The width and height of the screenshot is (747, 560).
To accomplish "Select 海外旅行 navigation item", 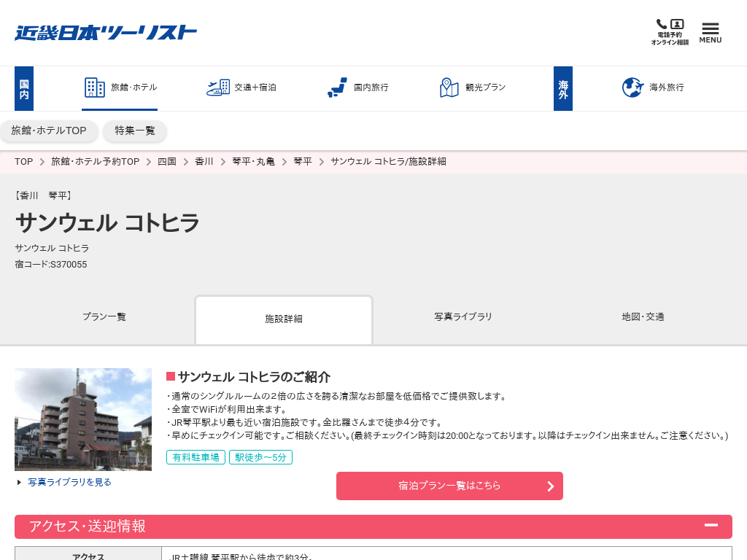I will pos(653,88).
